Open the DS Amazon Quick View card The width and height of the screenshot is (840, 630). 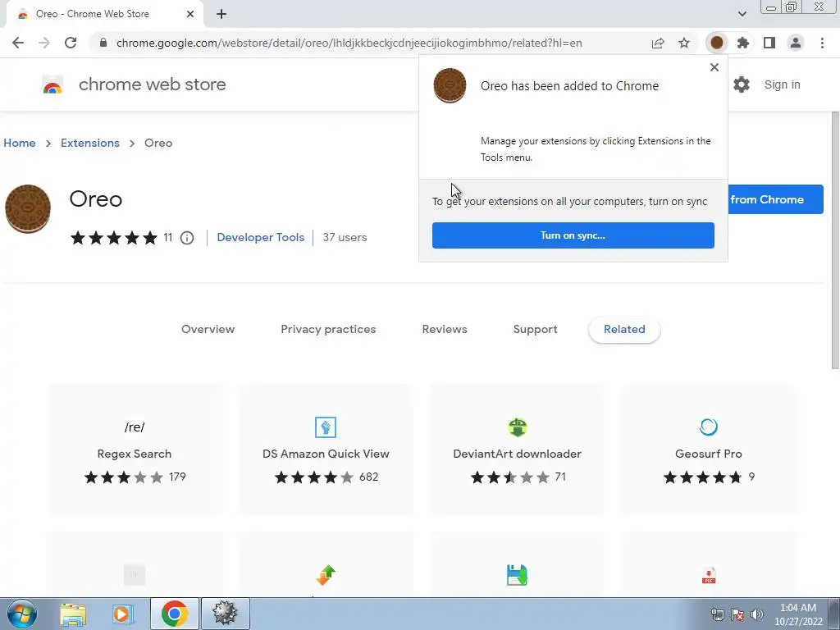pos(326,450)
